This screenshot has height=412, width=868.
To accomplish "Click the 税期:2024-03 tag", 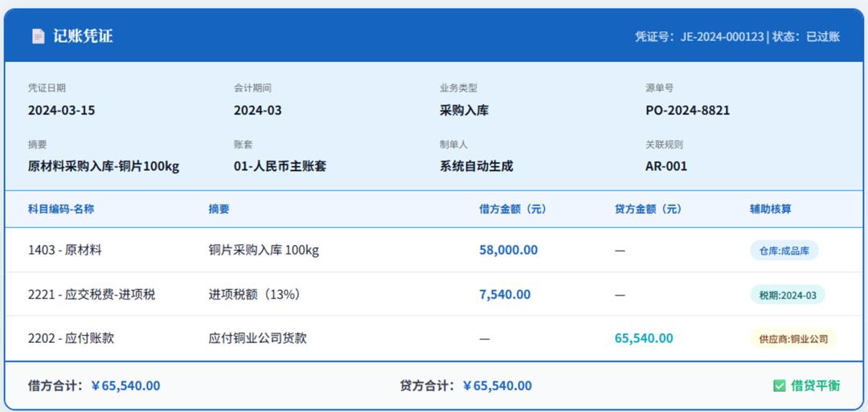I will [788, 295].
